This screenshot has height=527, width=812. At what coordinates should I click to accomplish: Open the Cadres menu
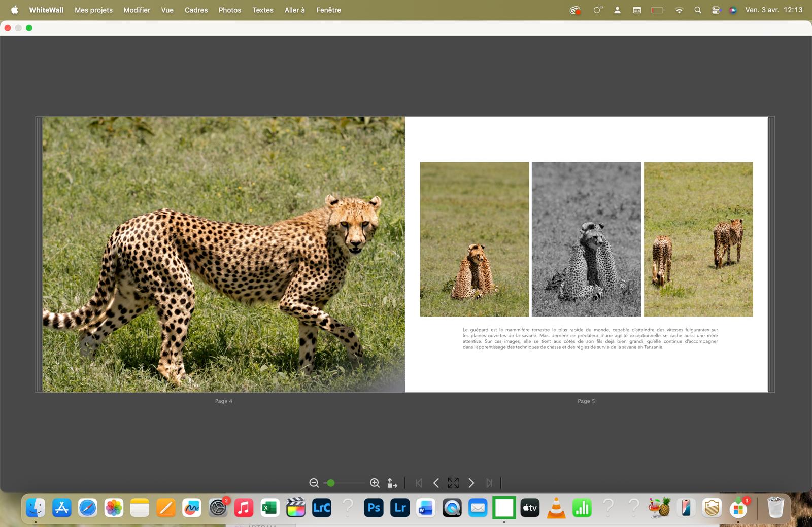pos(196,10)
